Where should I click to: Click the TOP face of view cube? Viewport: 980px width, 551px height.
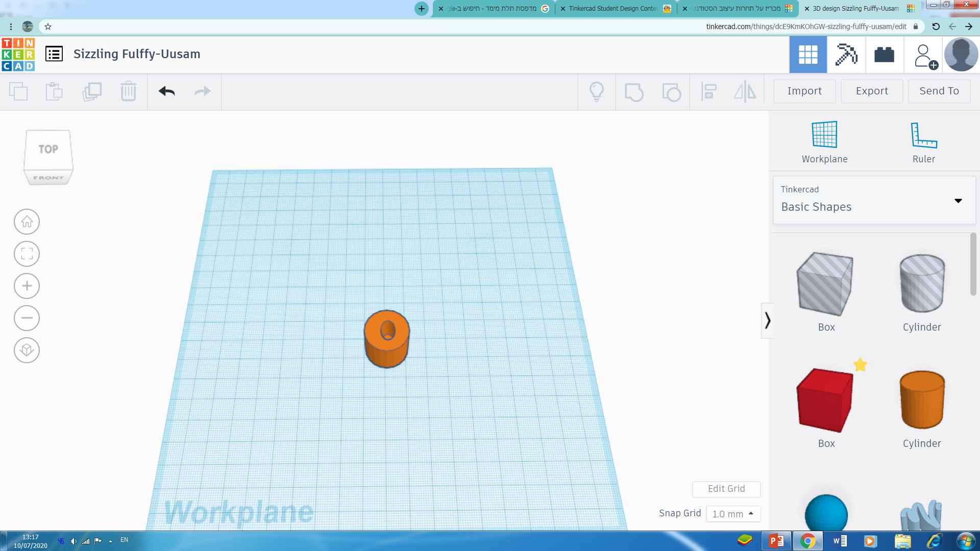point(48,149)
